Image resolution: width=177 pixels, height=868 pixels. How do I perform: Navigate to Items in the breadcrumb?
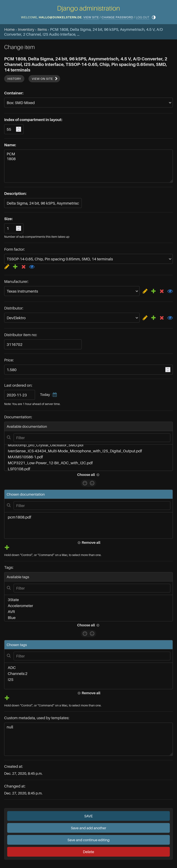[x=42, y=30]
